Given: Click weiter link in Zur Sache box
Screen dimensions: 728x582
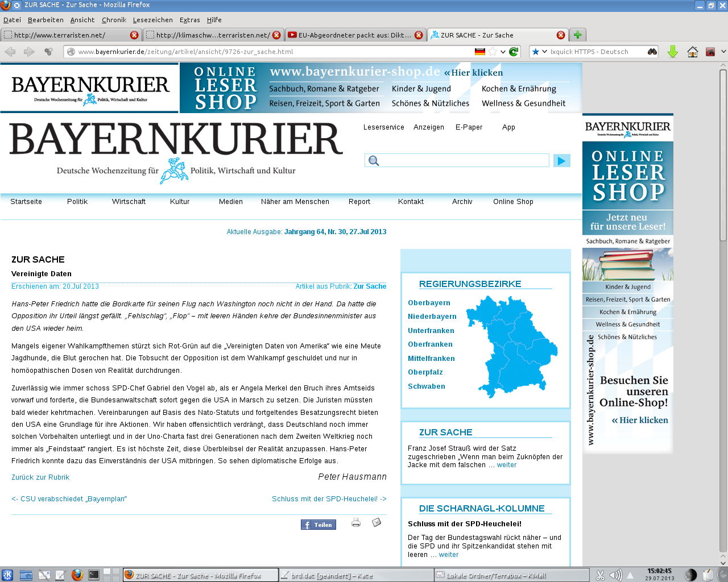Looking at the screenshot, I should pyautogui.click(x=507, y=465).
